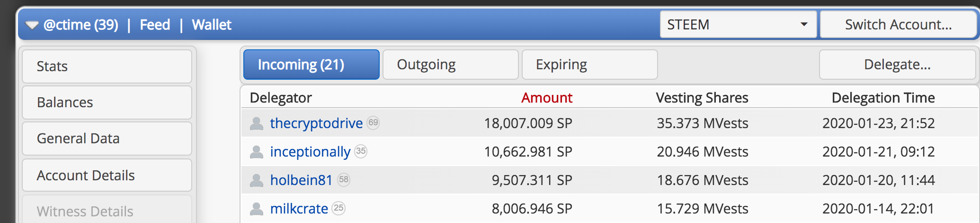The image size is (980, 223).
Task: Switch to the Outgoing delegations tab
Action: point(450,65)
